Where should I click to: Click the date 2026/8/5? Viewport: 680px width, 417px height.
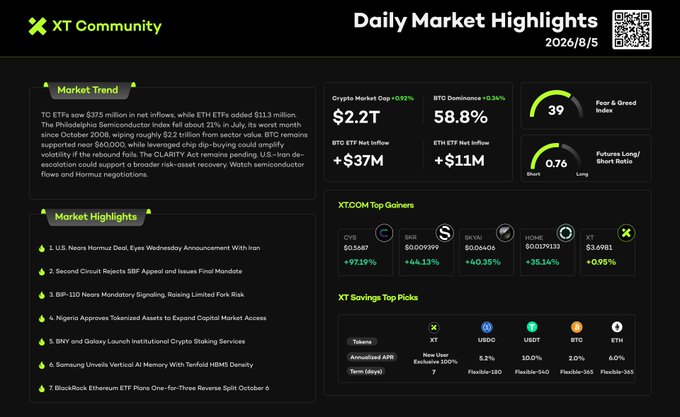click(x=572, y=42)
